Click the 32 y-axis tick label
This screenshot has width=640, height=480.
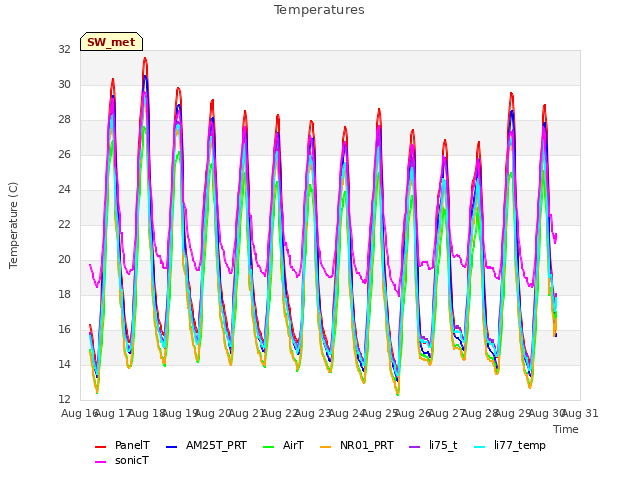tap(64, 49)
